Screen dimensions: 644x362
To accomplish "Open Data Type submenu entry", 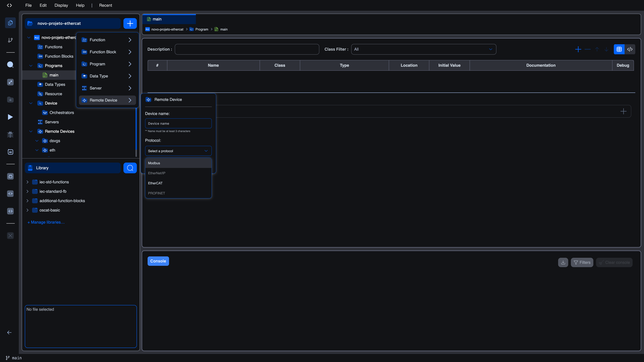I will tap(107, 76).
